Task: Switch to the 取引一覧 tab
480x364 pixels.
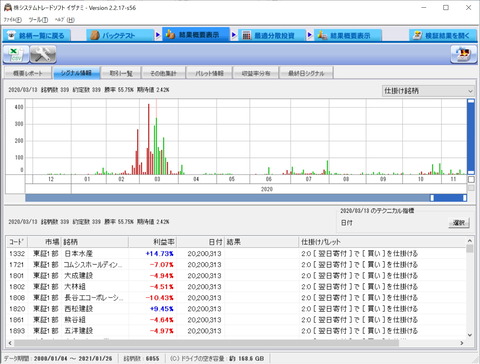Action: click(x=121, y=73)
